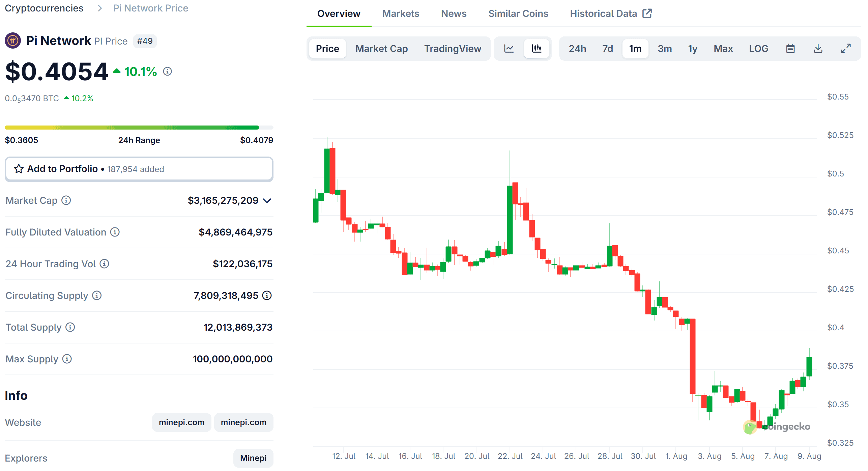The height and width of the screenshot is (471, 868).
Task: Click the 24h high $0.4079 value
Action: click(256, 140)
